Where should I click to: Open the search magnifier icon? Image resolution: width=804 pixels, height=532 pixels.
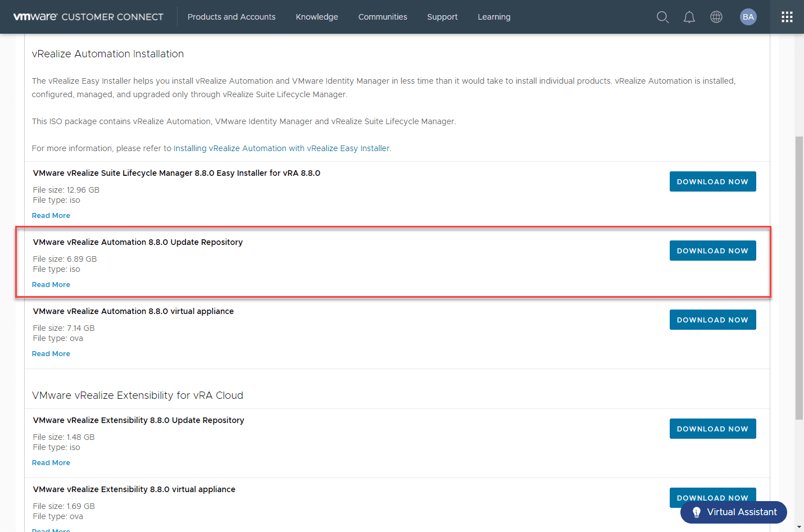pyautogui.click(x=662, y=17)
